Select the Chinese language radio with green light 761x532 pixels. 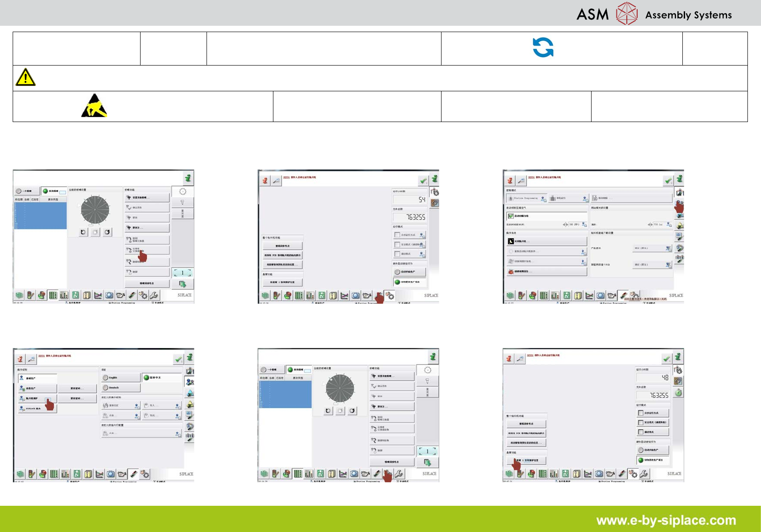pyautogui.click(x=146, y=377)
